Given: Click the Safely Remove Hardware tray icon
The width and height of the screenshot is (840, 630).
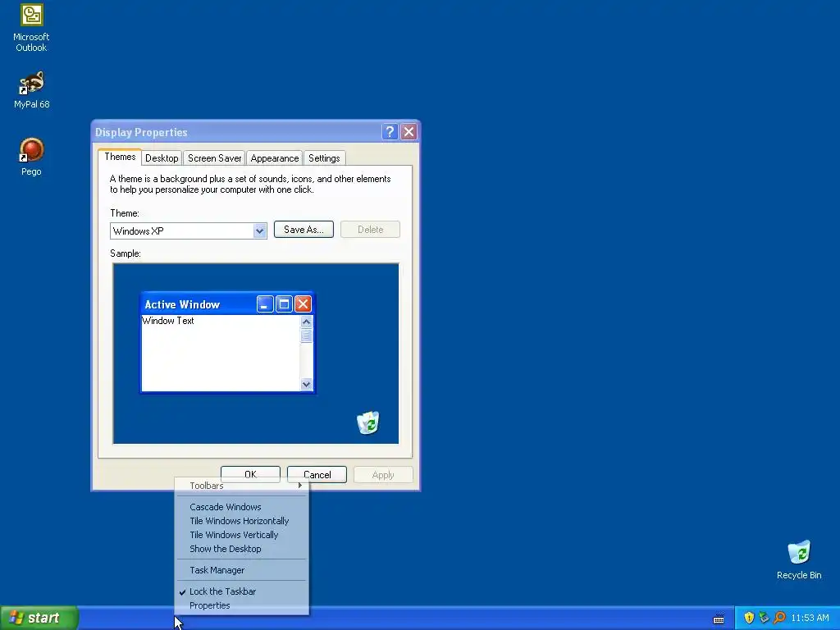Looking at the screenshot, I should (764, 618).
